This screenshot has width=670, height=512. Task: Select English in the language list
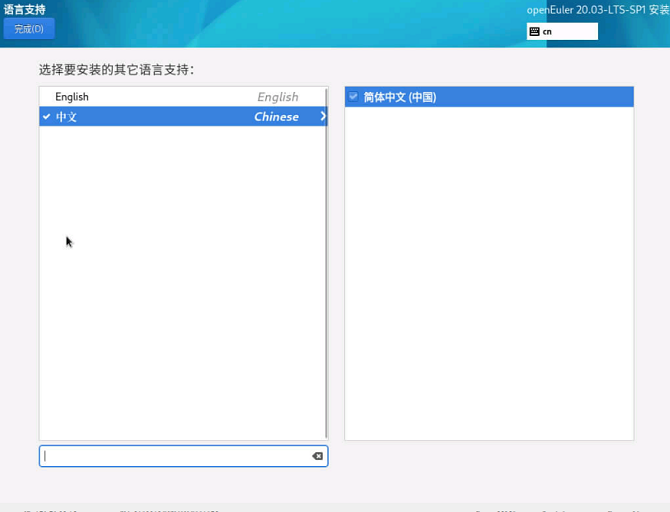point(72,97)
